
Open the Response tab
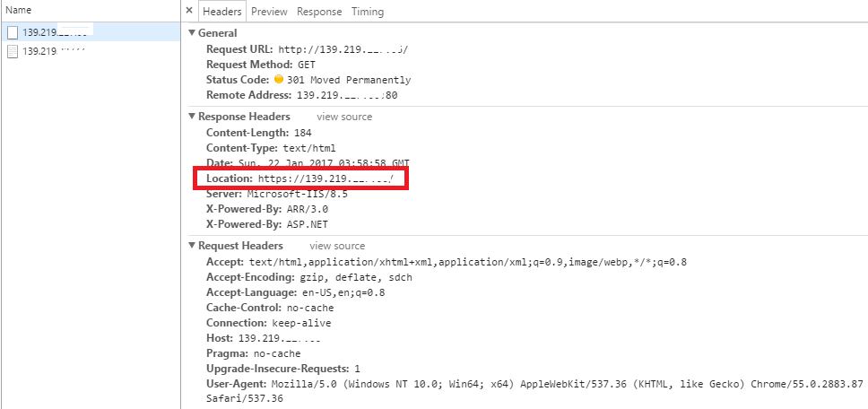[x=319, y=12]
